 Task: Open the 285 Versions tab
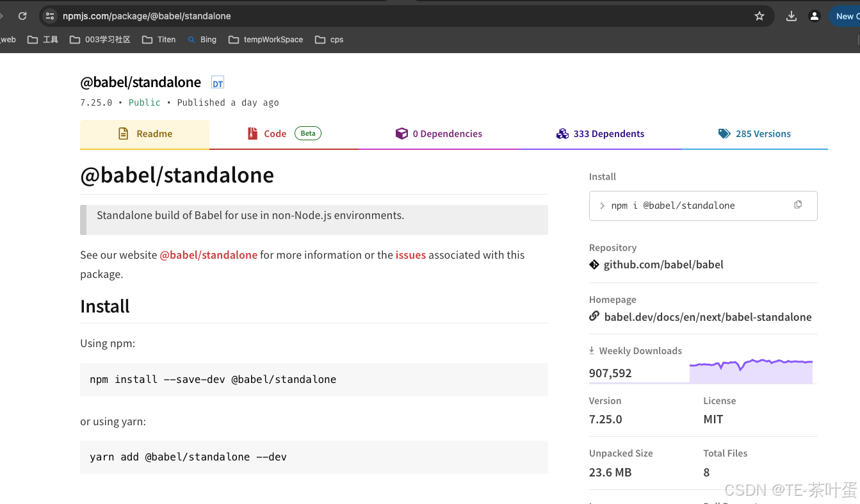754,134
